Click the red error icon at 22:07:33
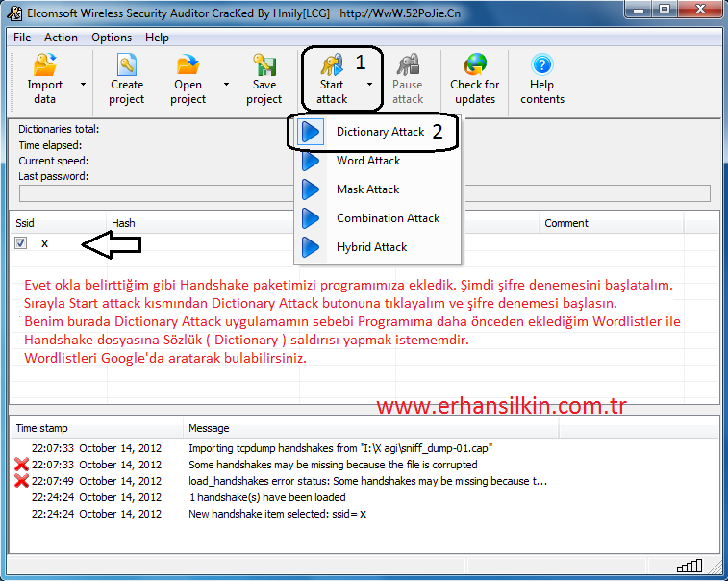728x581 pixels. 21,465
